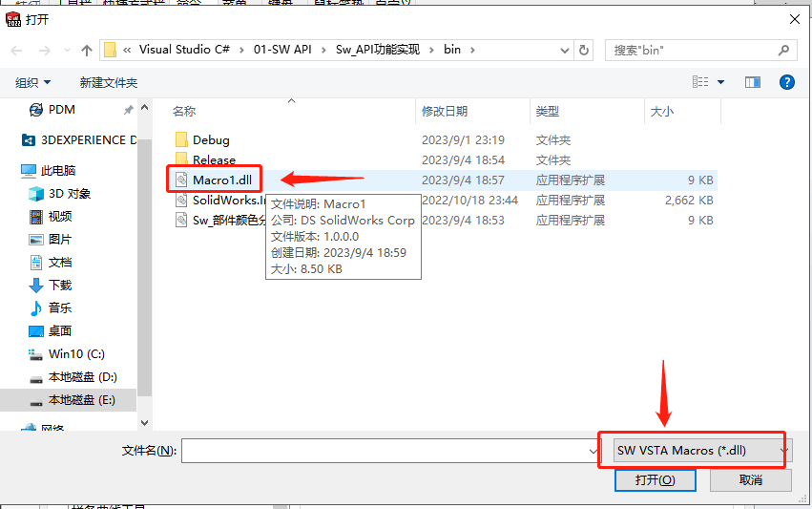The image size is (812, 509).
Task: Open 下载 folder in sidebar
Action: point(51,286)
